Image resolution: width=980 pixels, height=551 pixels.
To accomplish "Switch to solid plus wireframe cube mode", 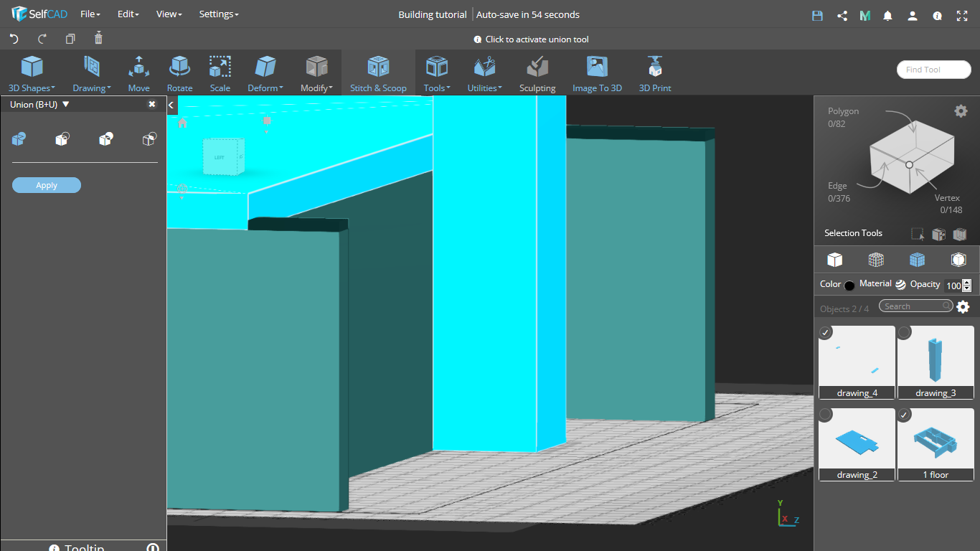I will point(876,259).
